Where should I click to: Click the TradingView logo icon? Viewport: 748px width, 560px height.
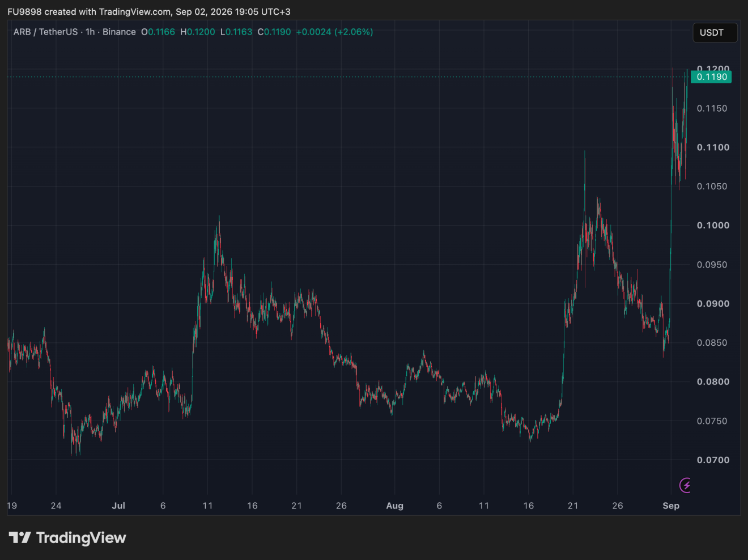tap(20, 537)
